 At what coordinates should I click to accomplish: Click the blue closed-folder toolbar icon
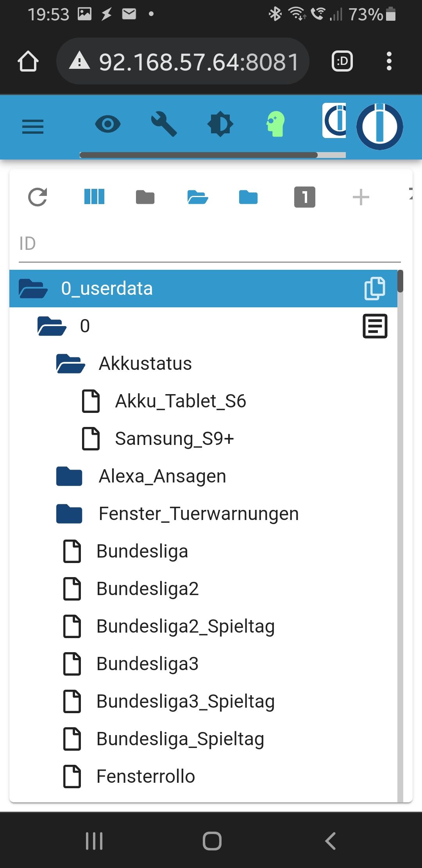coord(249,197)
